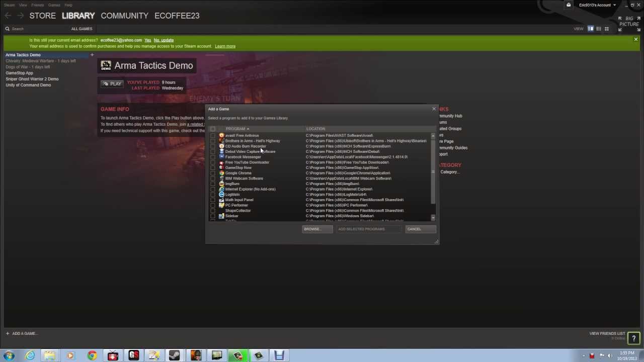
Task: Click PLAY for Arma Tactics Demo
Action: pyautogui.click(x=112, y=84)
